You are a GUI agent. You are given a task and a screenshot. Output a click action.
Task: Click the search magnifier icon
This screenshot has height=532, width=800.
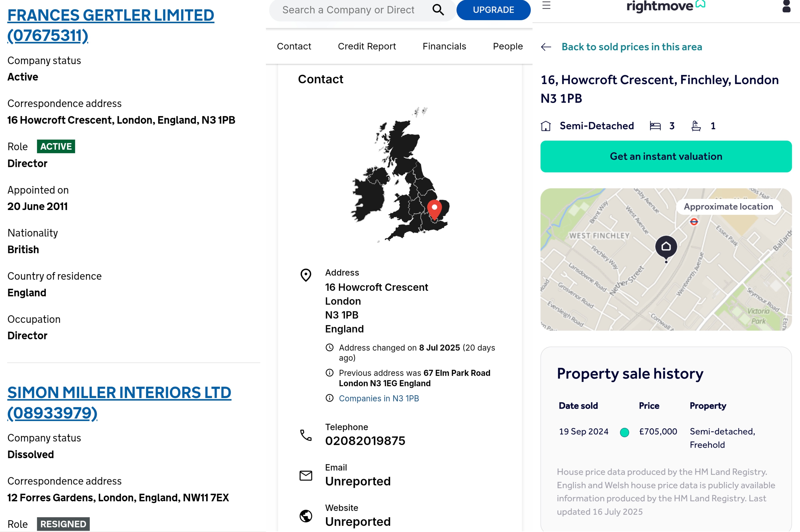click(x=438, y=10)
